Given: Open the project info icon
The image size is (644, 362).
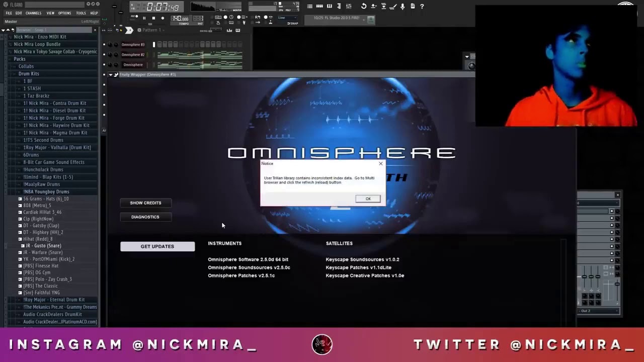Looking at the screenshot, I should pos(413,6).
